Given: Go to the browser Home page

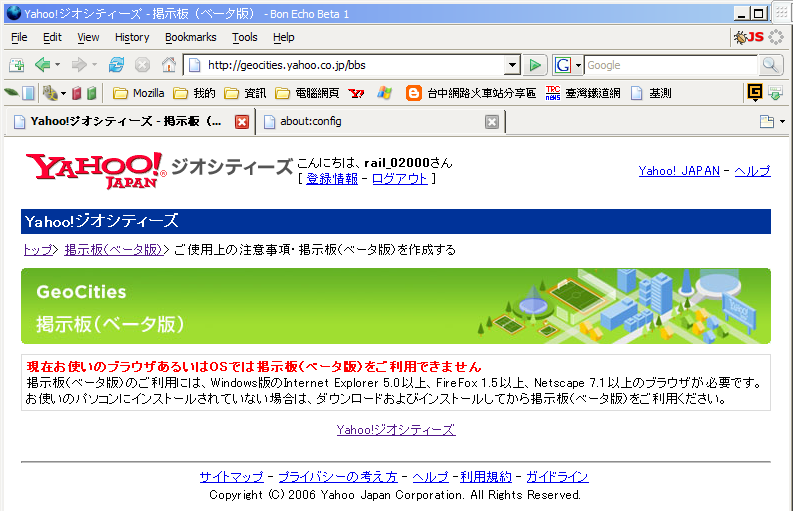Looking at the screenshot, I should pyautogui.click(x=168, y=65).
